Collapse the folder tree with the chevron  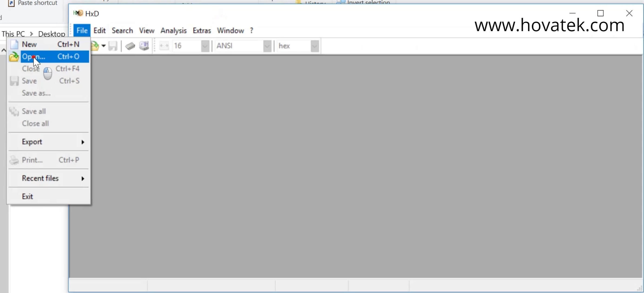click(4, 50)
